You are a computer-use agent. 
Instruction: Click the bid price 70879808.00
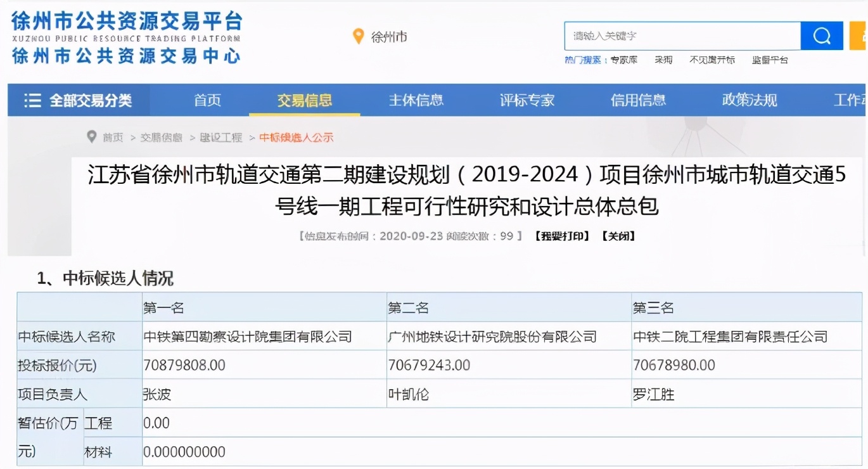click(184, 365)
